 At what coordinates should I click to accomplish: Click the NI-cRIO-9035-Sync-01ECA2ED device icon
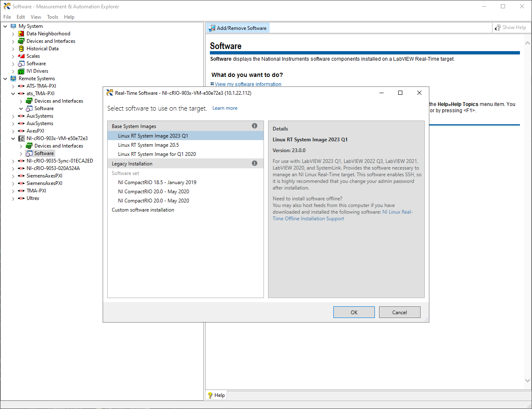tap(21, 161)
